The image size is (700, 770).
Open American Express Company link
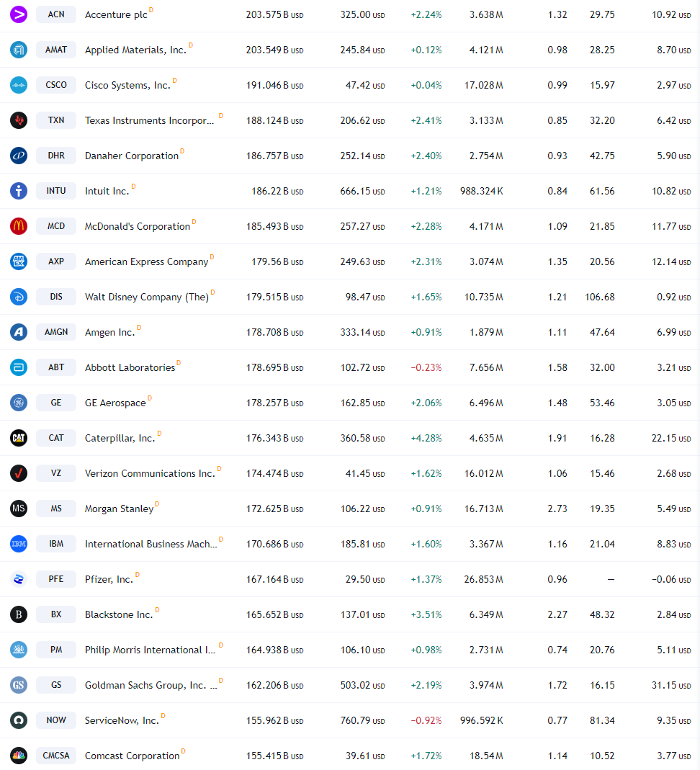pos(146,261)
